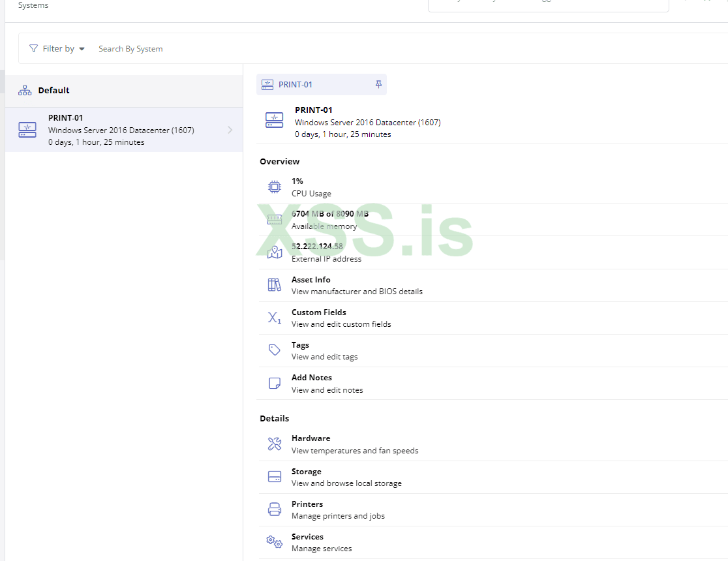
Task: Click the memory RAM icon
Action: point(275,219)
